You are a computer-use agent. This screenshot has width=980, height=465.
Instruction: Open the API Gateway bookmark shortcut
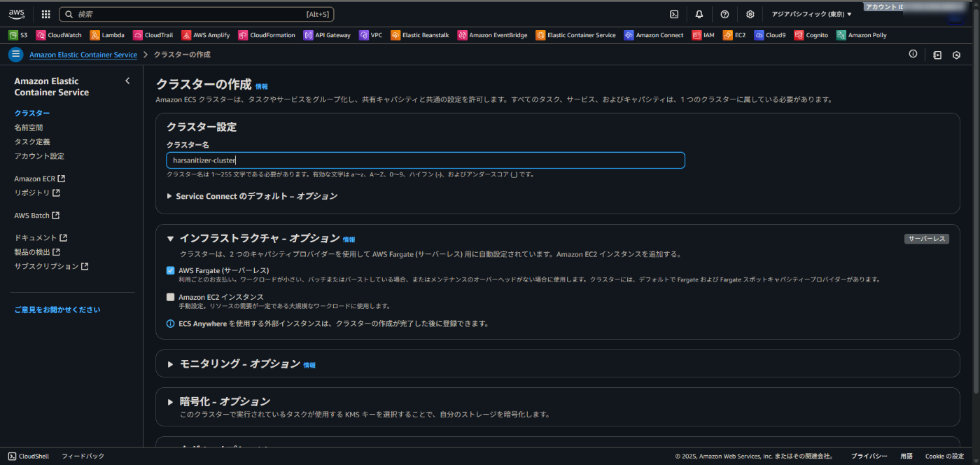[x=327, y=35]
